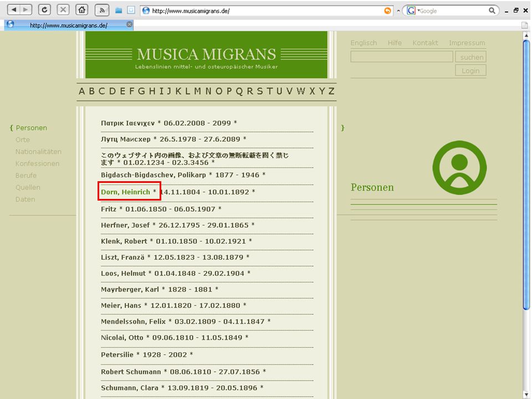This screenshot has height=399, width=532.
Task: Open the Πατρικ Ιαενιχεν entry
Action: click(127, 123)
